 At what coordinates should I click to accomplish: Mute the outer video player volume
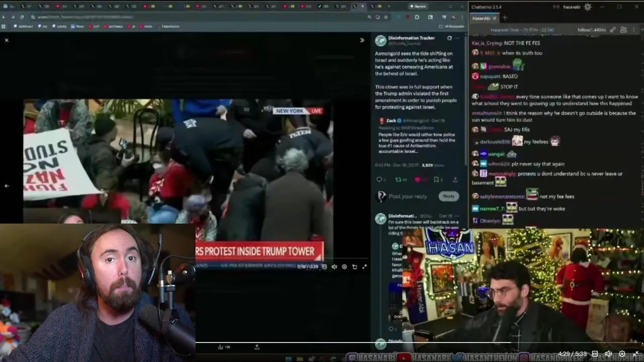[x=608, y=353]
